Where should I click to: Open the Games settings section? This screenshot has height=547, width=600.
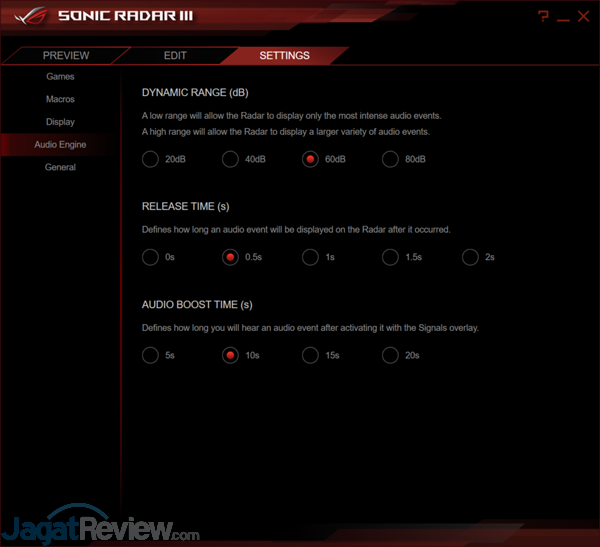pyautogui.click(x=60, y=77)
